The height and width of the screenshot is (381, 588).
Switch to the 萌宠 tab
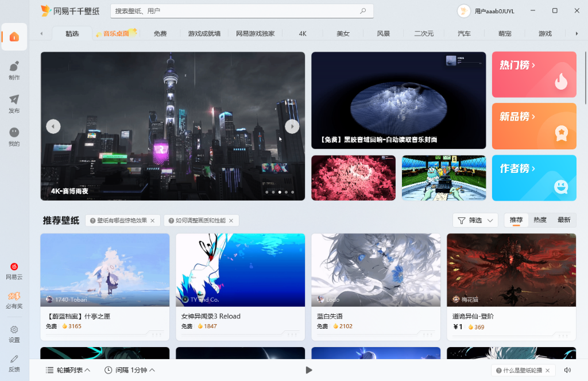click(505, 33)
